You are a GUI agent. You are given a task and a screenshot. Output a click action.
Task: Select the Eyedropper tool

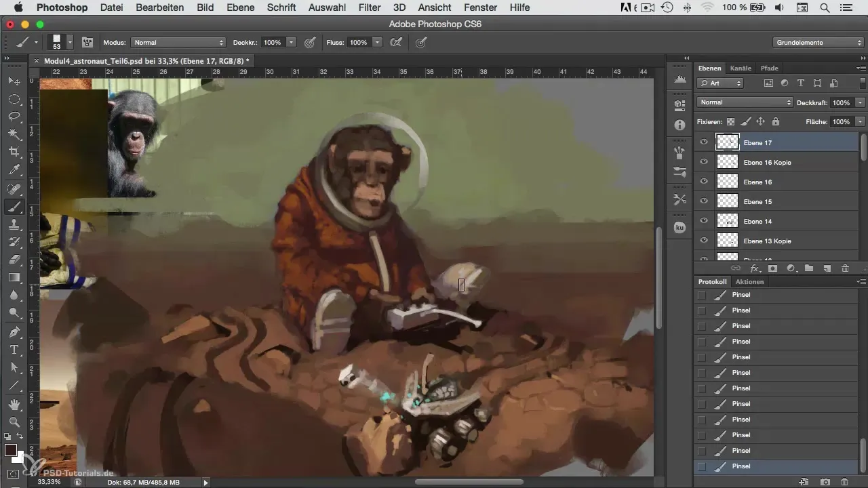(14, 169)
